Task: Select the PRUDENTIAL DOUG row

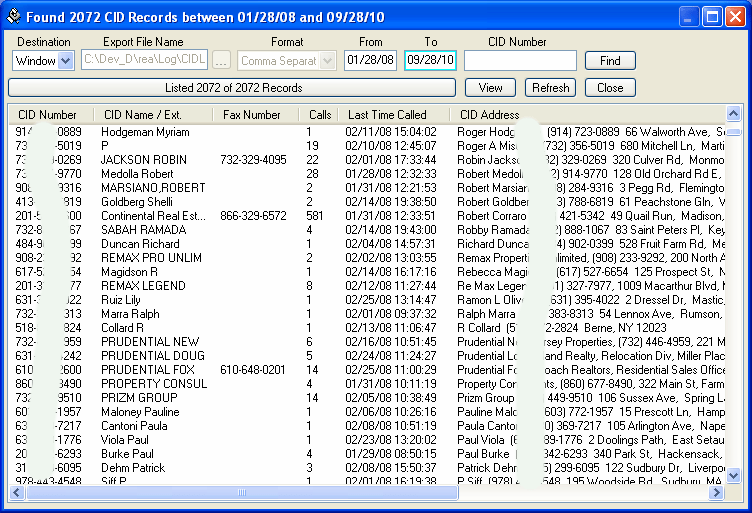Action: (367, 356)
